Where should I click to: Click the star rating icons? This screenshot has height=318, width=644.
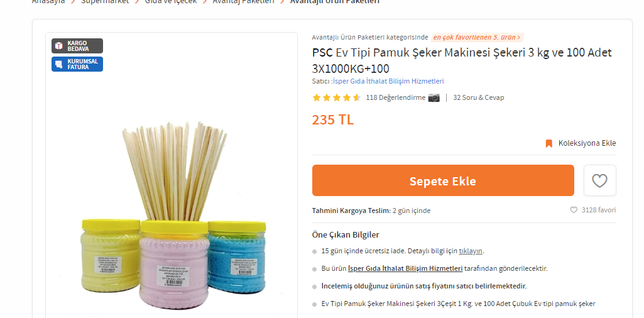(336, 98)
